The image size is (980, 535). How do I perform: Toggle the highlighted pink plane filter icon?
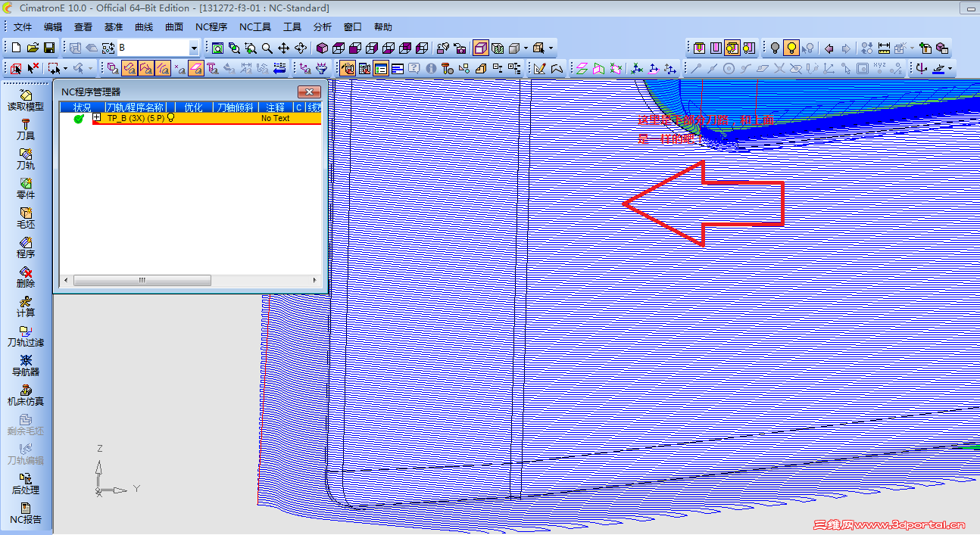(x=196, y=68)
